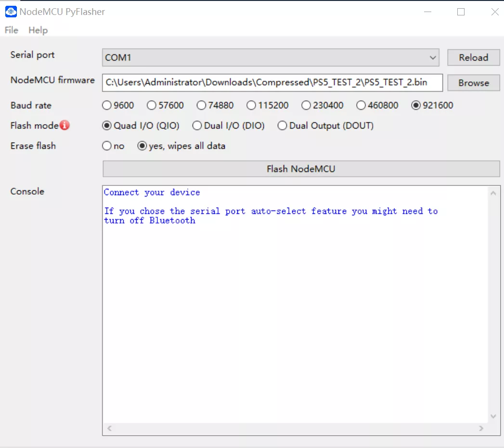Choose Dual I/O (DIO) flash mode
Image resolution: width=504 pixels, height=448 pixels.
[x=197, y=126]
